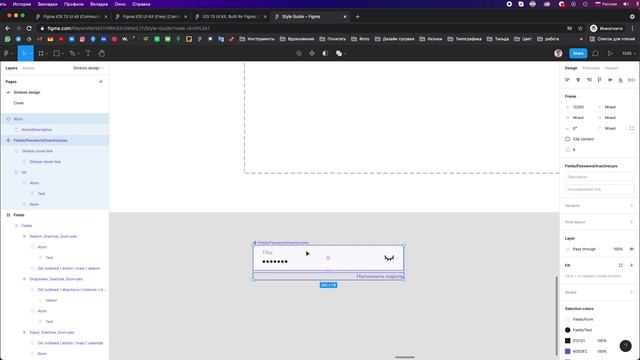The image size is (640, 360).
Task: Open the tidy up distribute dropdown
Action: pos(631,80)
